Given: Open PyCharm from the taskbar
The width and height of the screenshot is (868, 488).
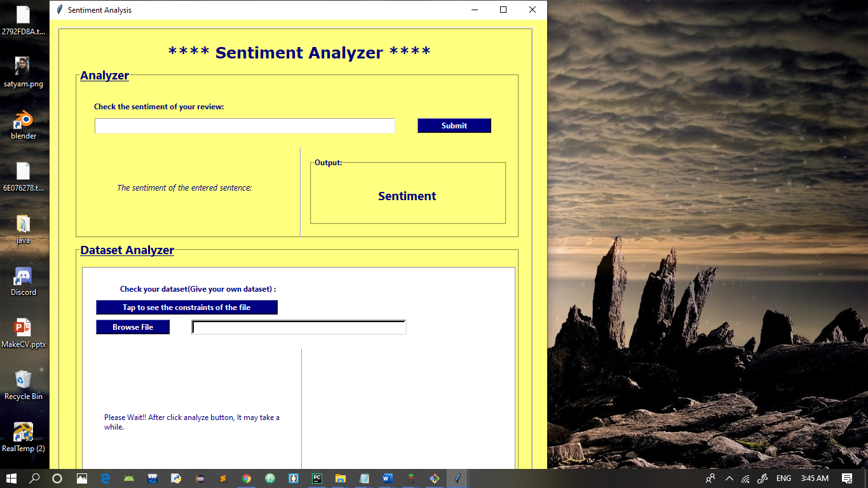Looking at the screenshot, I should pyautogui.click(x=317, y=478).
